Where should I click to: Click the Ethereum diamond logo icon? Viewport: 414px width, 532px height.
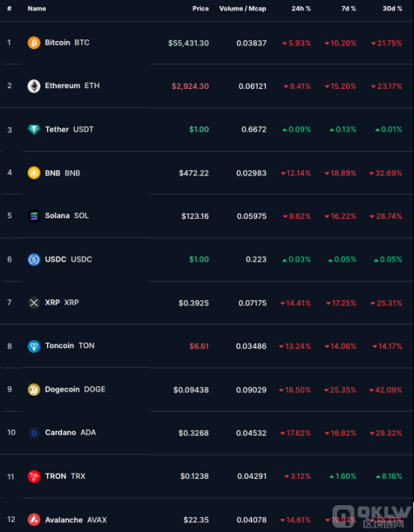click(x=34, y=86)
